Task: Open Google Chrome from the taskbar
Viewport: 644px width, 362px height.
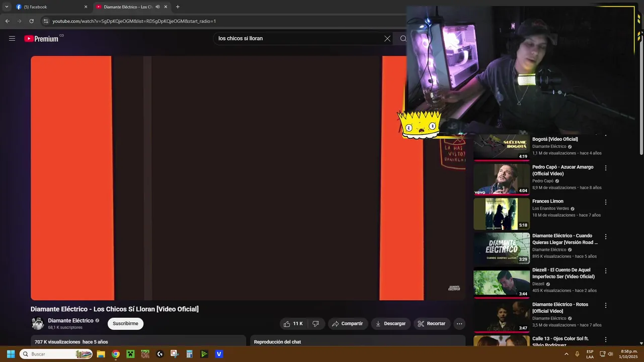Action: pos(116,354)
